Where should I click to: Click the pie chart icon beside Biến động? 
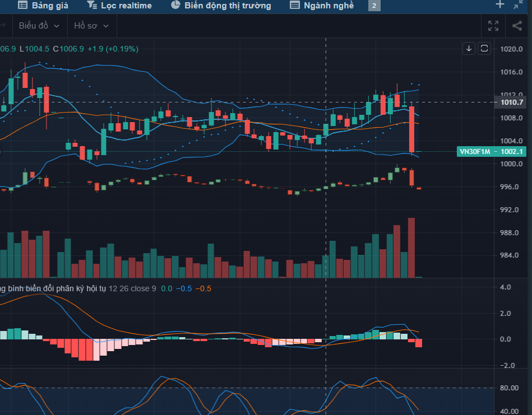click(x=175, y=4)
